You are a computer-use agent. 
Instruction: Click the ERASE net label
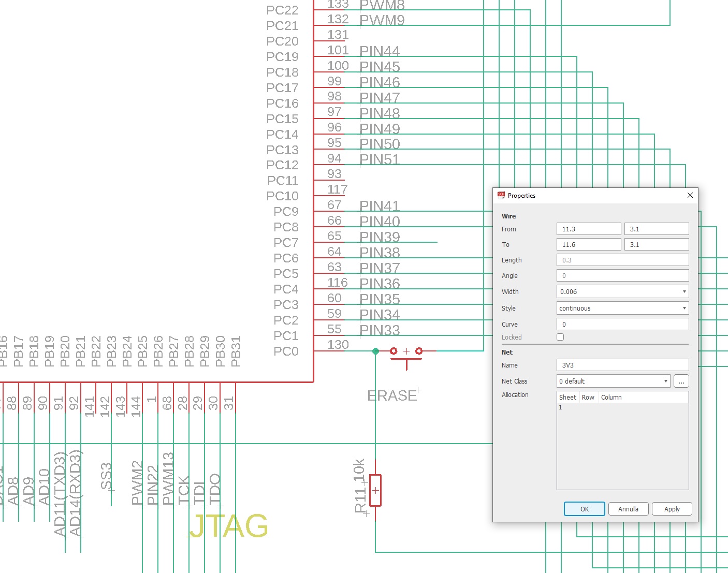point(394,395)
